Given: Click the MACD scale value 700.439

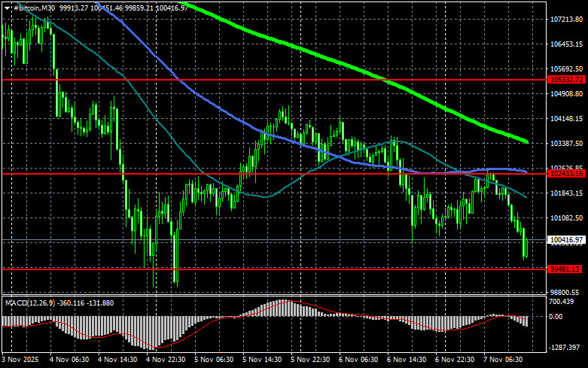Looking at the screenshot, I should (x=561, y=302).
